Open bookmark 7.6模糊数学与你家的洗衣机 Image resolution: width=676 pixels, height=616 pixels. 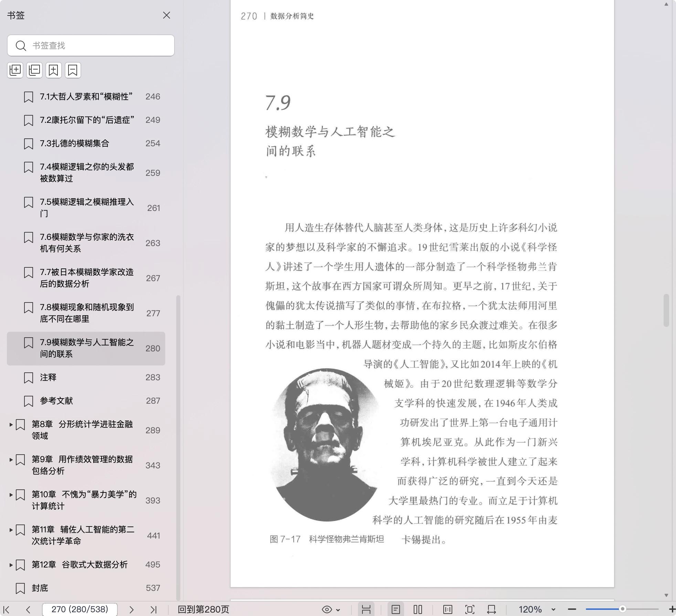click(87, 243)
